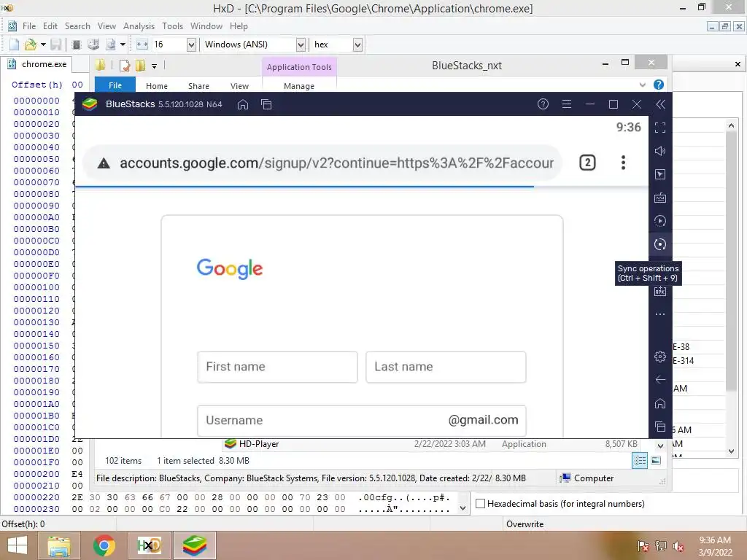The image size is (747, 560).
Task: Switch Explorer to details view icon
Action: (x=640, y=461)
